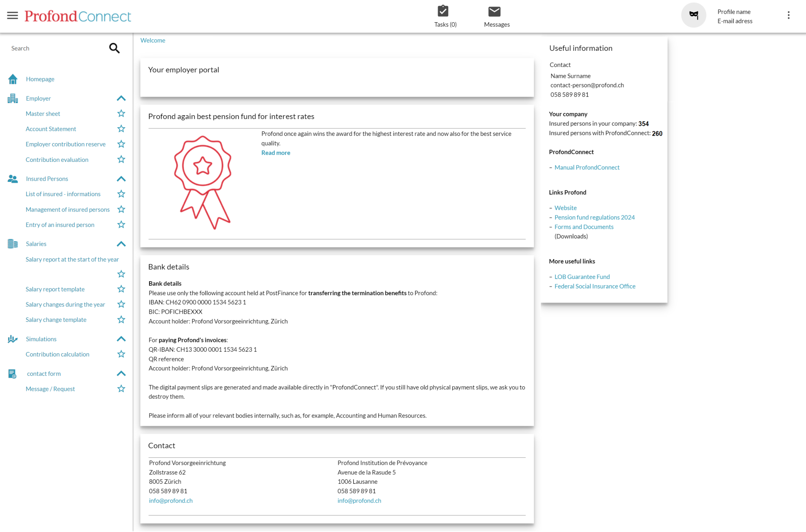Toggle favorite star for Master sheet

pos(121,113)
